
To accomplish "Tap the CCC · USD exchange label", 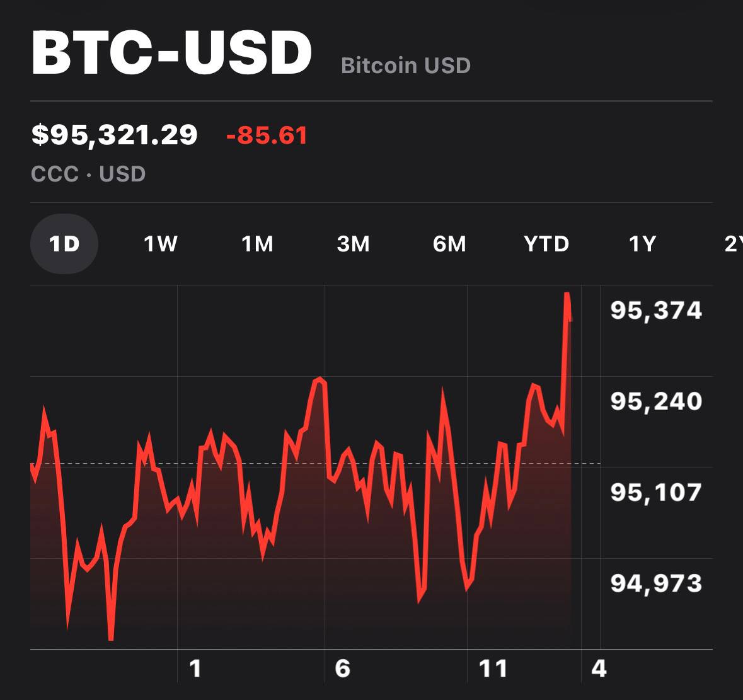I will click(x=88, y=174).
